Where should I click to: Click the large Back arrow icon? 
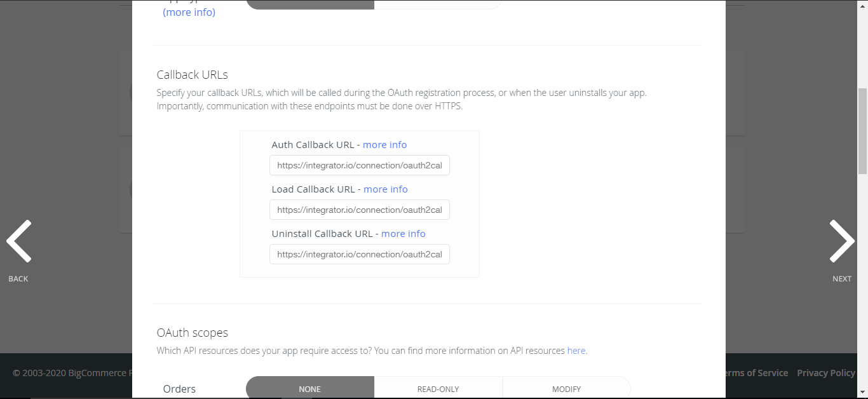tap(18, 241)
